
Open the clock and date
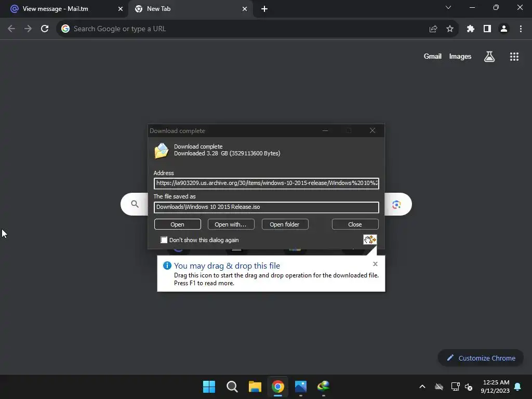(x=495, y=387)
